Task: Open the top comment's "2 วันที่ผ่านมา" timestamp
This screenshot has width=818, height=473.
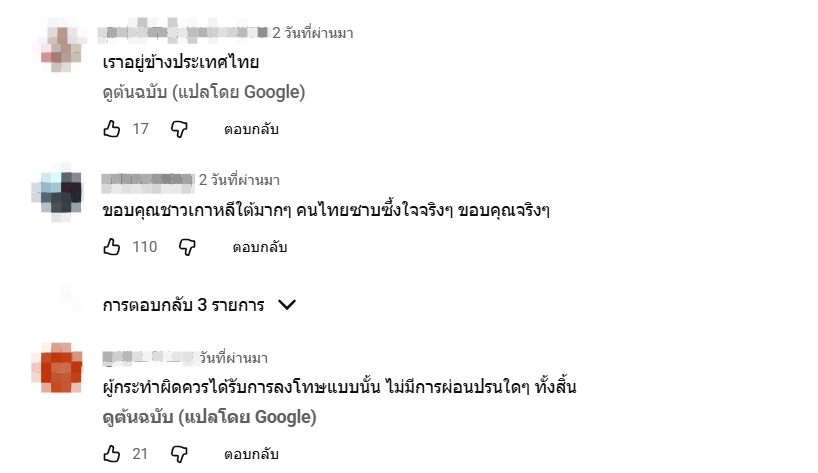Action: pos(313,33)
